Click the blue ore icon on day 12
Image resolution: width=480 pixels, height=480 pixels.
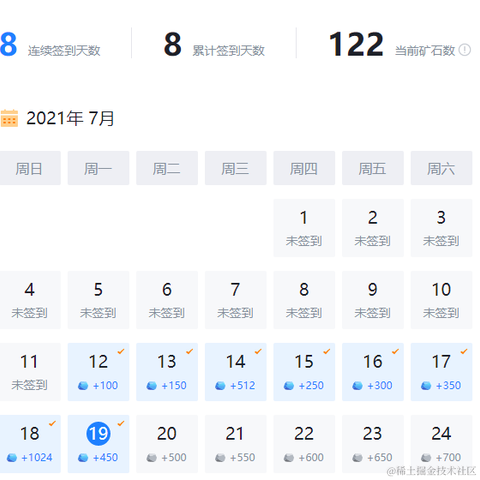pyautogui.click(x=83, y=386)
